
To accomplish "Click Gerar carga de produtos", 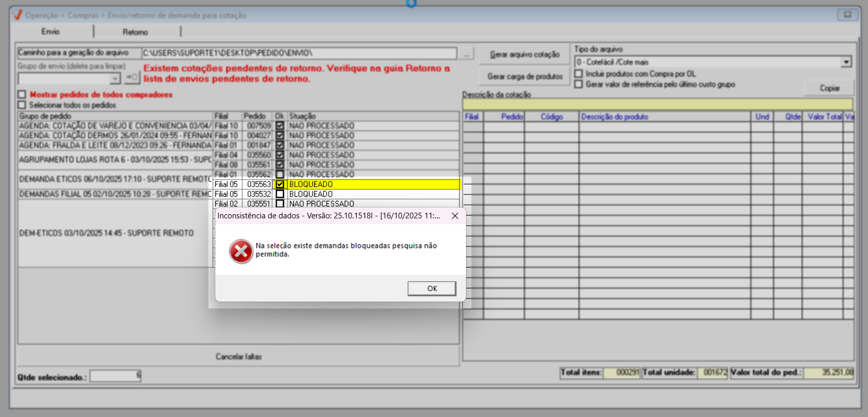I will tap(525, 76).
